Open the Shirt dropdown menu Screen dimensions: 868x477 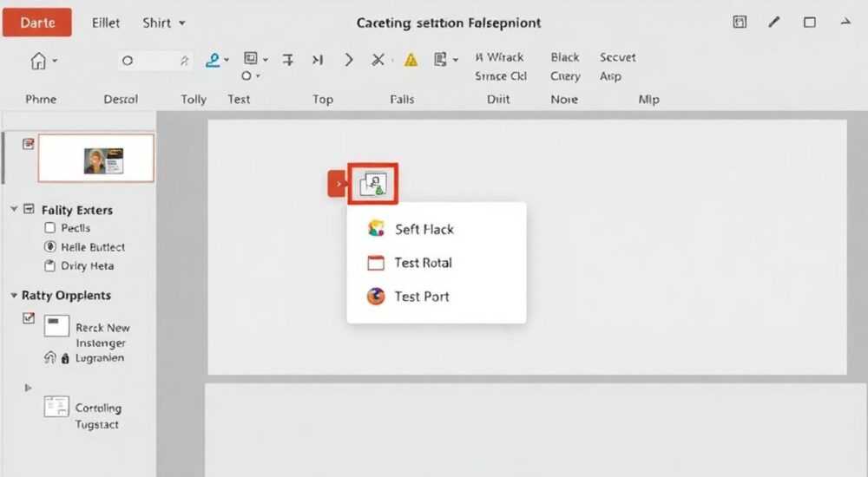pos(164,23)
